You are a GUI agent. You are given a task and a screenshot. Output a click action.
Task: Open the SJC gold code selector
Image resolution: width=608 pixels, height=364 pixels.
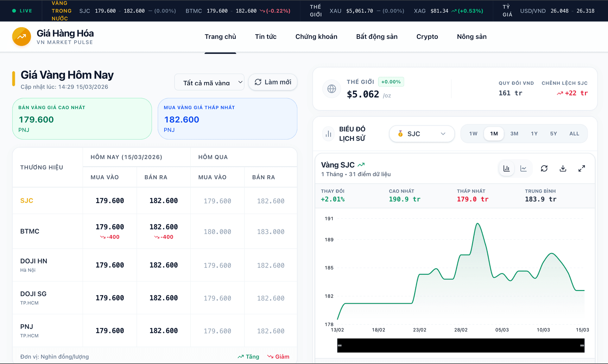[421, 133]
